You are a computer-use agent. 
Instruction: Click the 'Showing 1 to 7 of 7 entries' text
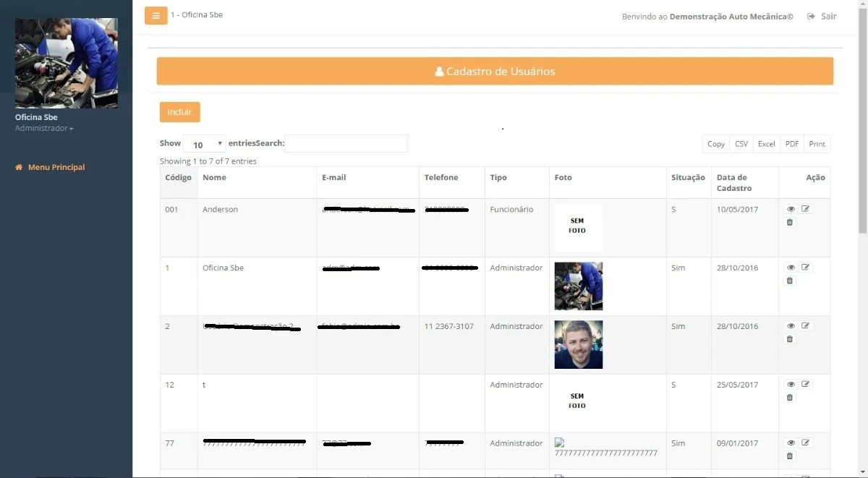pos(208,161)
